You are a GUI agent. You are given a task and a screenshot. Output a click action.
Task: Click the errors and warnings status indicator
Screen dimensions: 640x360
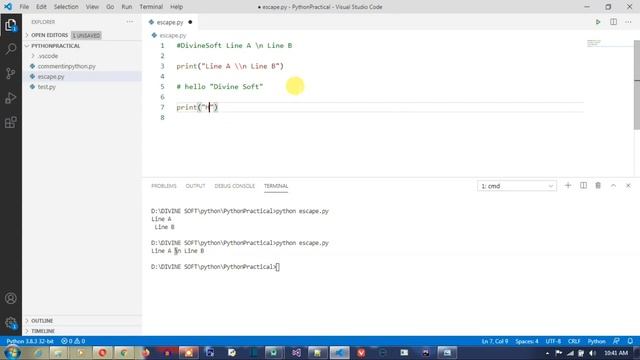[73, 341]
